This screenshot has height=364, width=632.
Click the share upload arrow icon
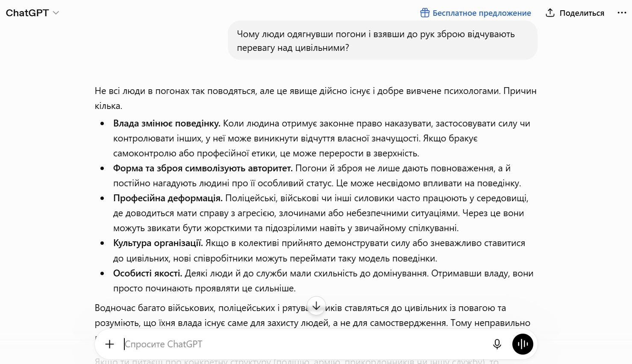(x=550, y=13)
